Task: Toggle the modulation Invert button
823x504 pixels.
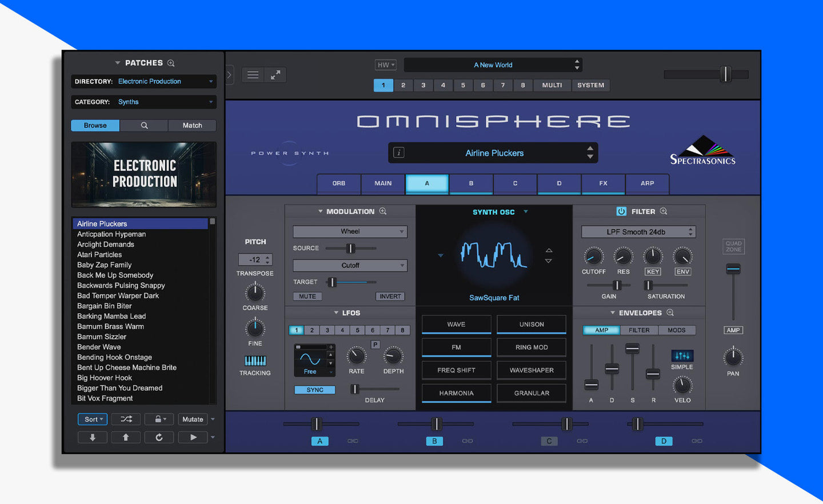Action: (390, 297)
